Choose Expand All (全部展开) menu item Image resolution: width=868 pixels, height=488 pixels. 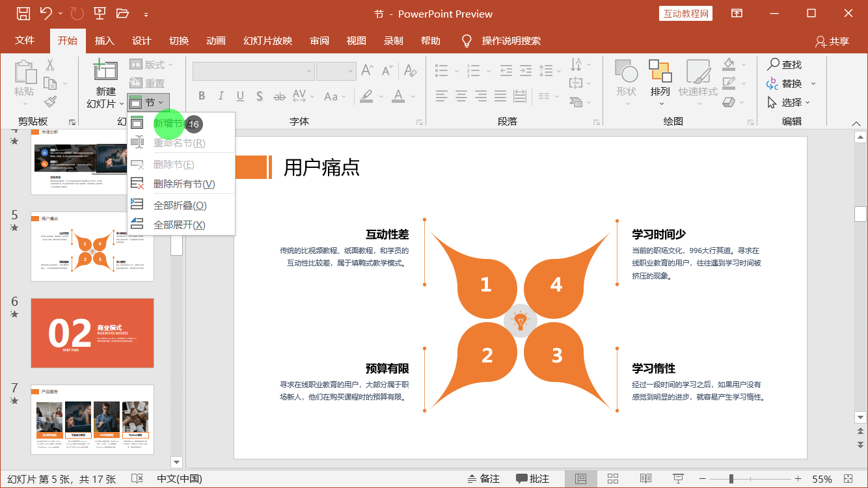(181, 224)
